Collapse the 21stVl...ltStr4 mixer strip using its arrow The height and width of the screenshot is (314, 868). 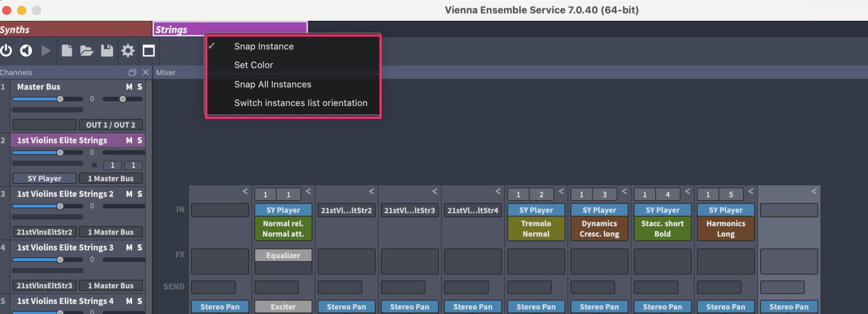(x=498, y=191)
